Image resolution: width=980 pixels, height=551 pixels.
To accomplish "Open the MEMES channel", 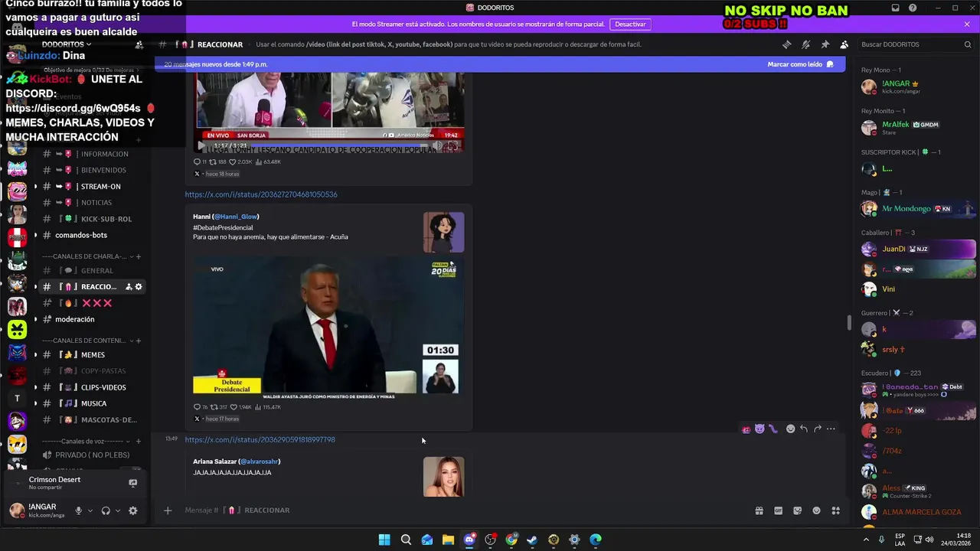I will point(92,355).
